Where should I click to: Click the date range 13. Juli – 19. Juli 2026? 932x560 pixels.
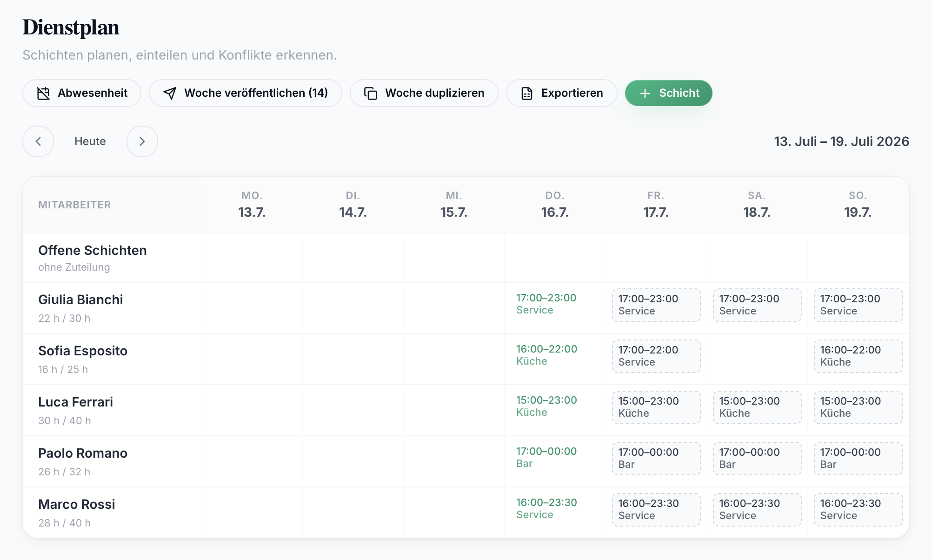point(841,141)
